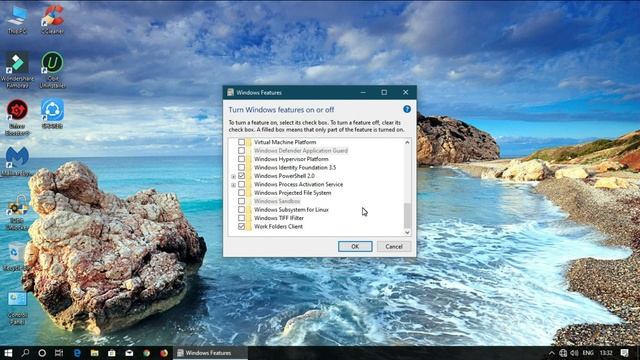Select the Recycle Bin desktop icon
The width and height of the screenshot is (640, 360).
(x=16, y=257)
